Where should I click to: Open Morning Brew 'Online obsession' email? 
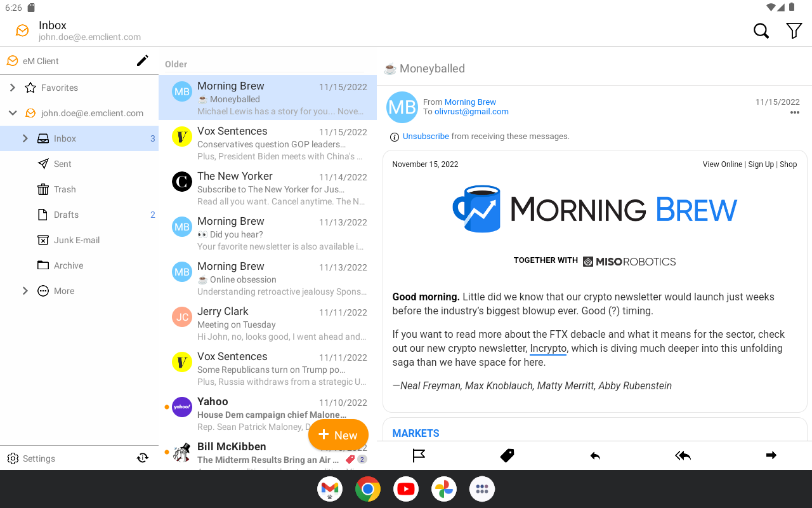tap(268, 278)
